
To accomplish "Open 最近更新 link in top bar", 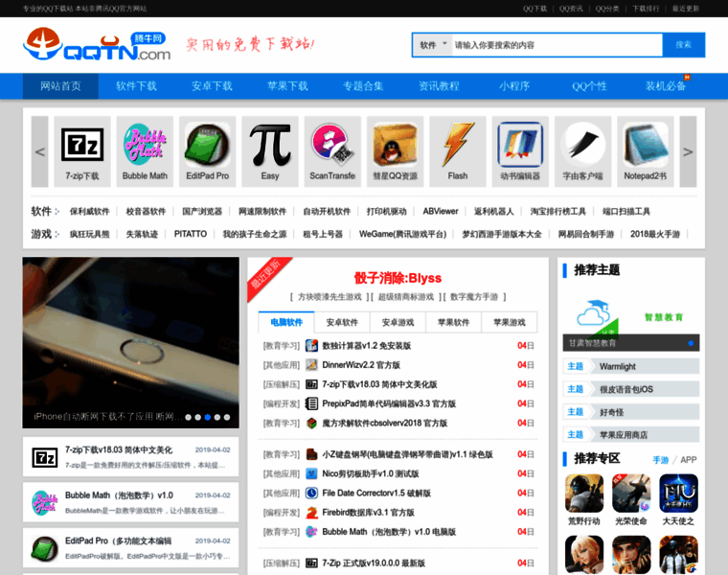I will click(686, 9).
